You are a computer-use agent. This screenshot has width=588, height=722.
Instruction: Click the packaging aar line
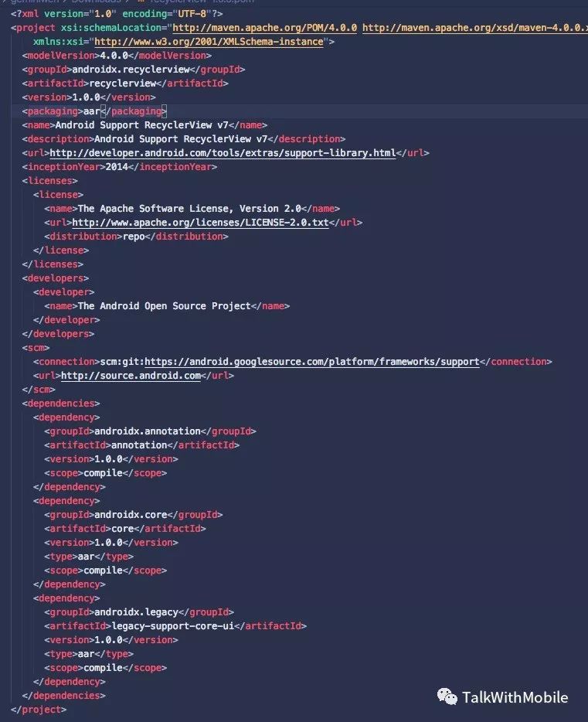[94, 111]
